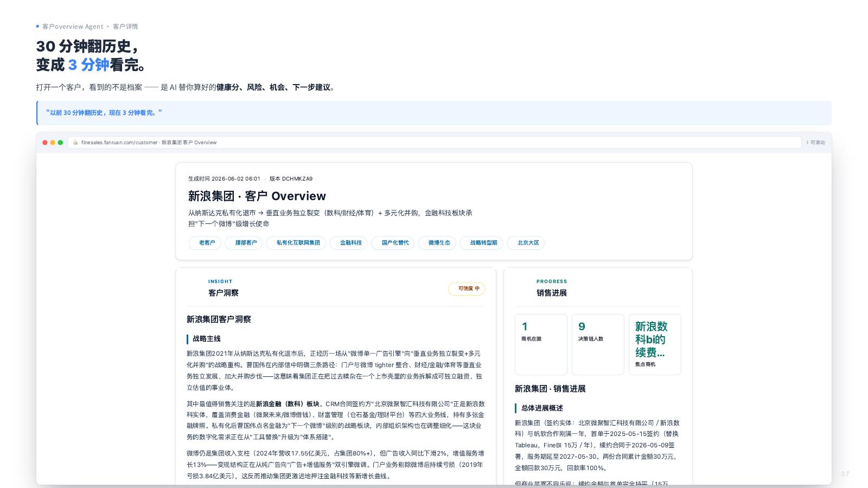Click the yellow minimize dot in browser mockup
868x488 pixels.
[x=53, y=143]
